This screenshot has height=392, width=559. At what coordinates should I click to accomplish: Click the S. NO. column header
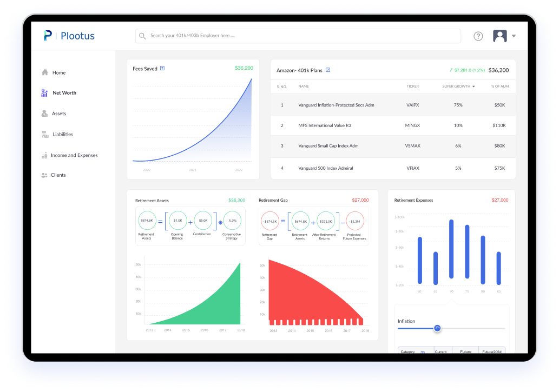[x=281, y=87]
